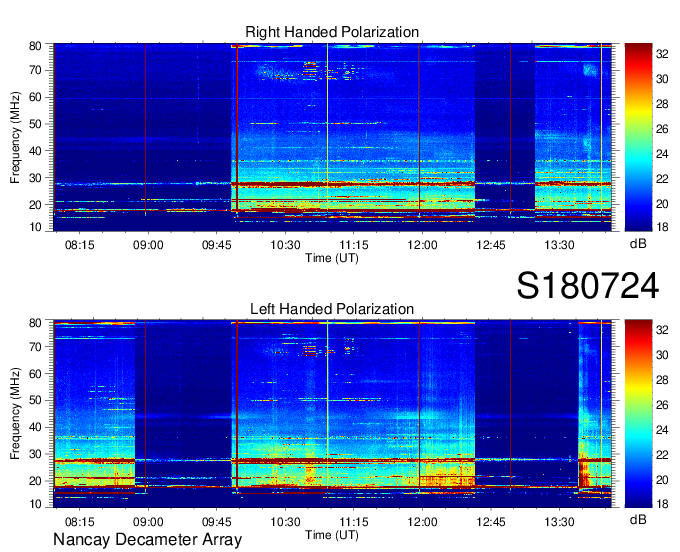The height and width of the screenshot is (552, 680).
Task: Click the 13:30 tick in the Right Handed panel
Action: 559,245
